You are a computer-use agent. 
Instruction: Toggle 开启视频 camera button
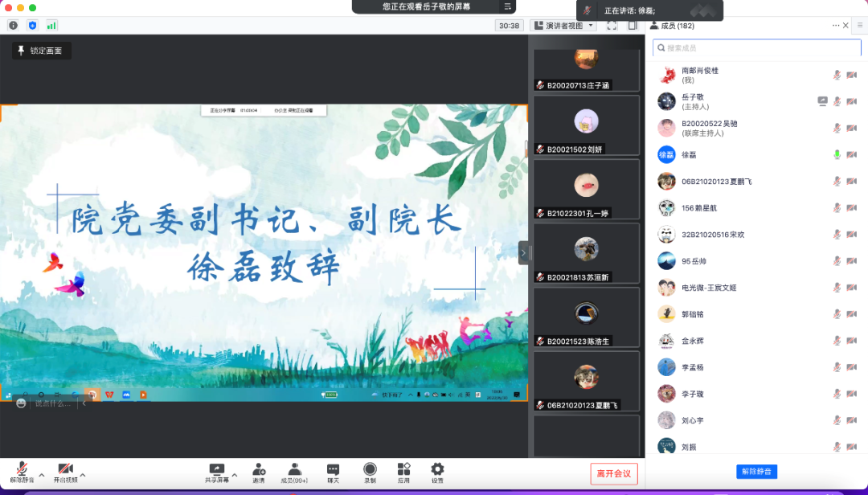65,472
